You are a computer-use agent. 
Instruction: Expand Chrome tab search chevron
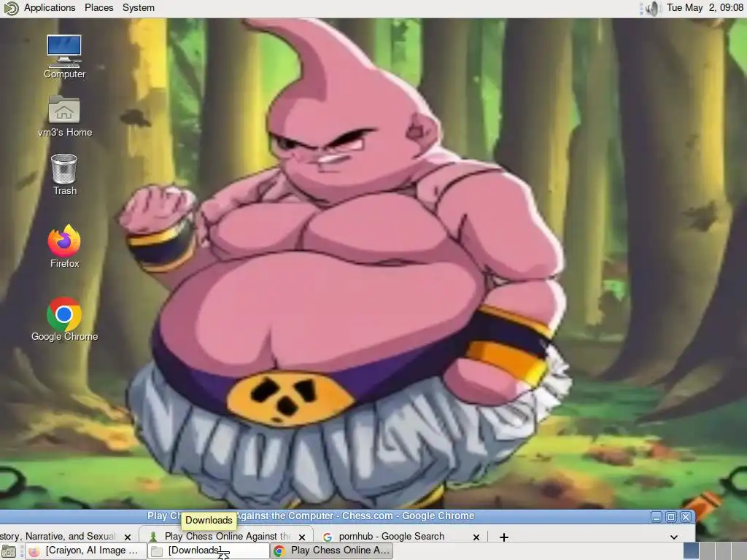tap(673, 537)
